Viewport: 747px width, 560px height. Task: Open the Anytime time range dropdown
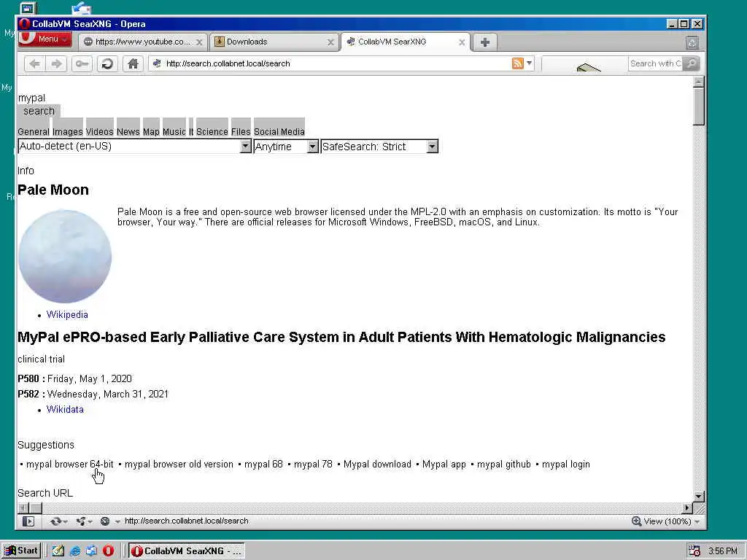(x=286, y=146)
